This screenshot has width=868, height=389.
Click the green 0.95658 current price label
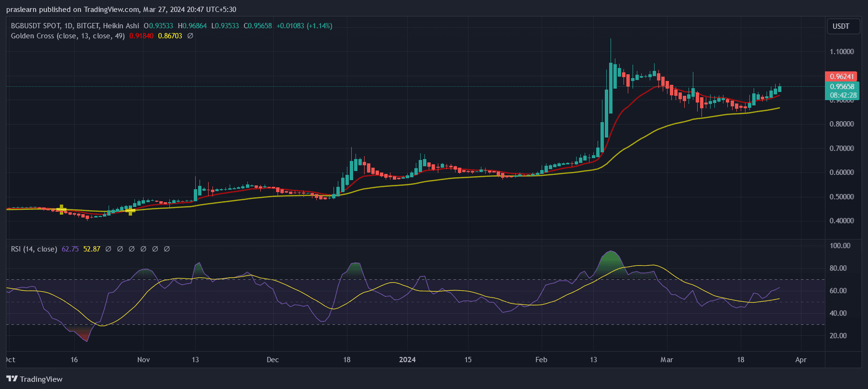tap(842, 87)
